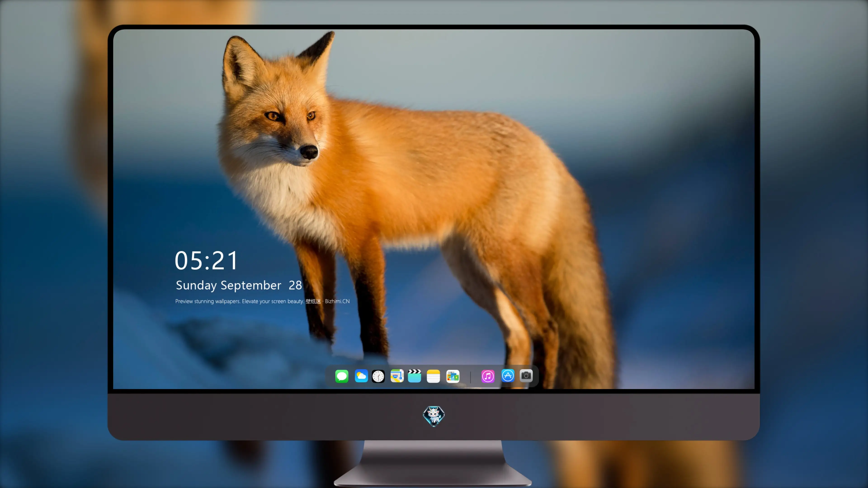Click the Bizhimi.CN text
The image size is (868, 488).
pos(337,301)
